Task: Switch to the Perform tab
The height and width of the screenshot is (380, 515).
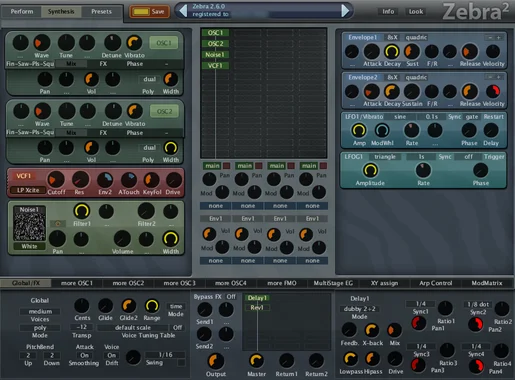Action: (22, 12)
